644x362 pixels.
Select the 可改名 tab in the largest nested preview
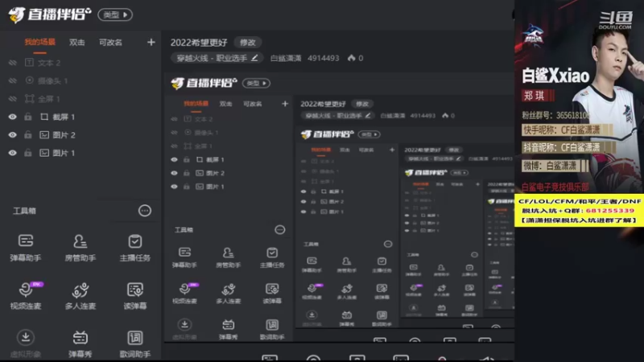coord(253,104)
